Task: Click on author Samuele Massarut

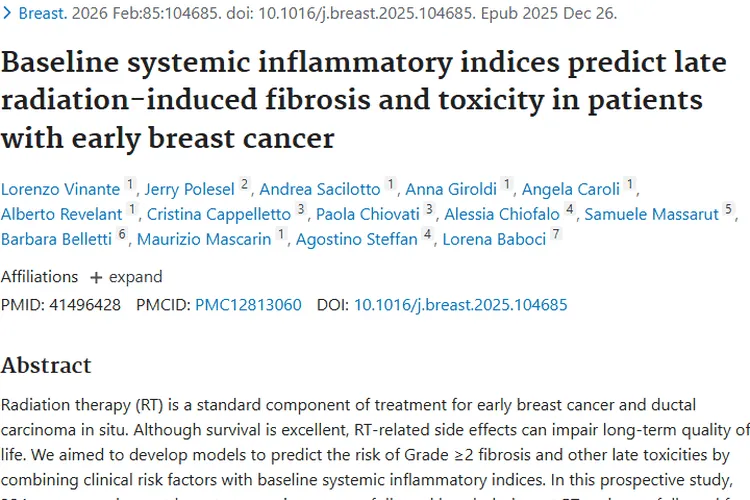Action: [652, 213]
